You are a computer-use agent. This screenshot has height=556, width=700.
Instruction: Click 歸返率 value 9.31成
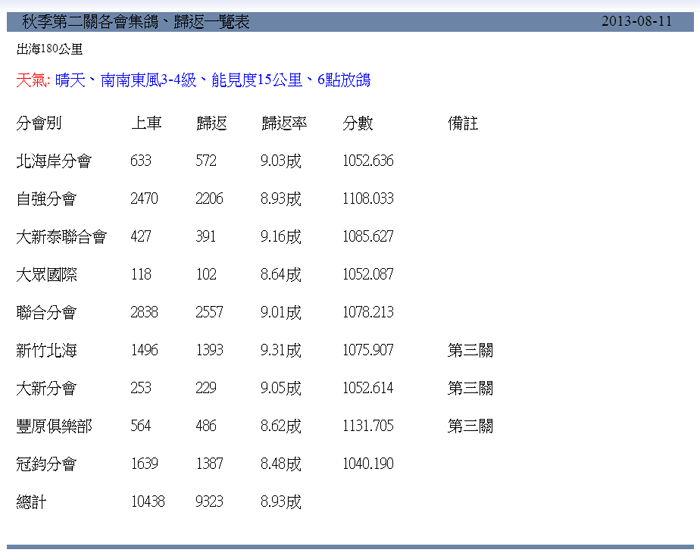coord(281,351)
